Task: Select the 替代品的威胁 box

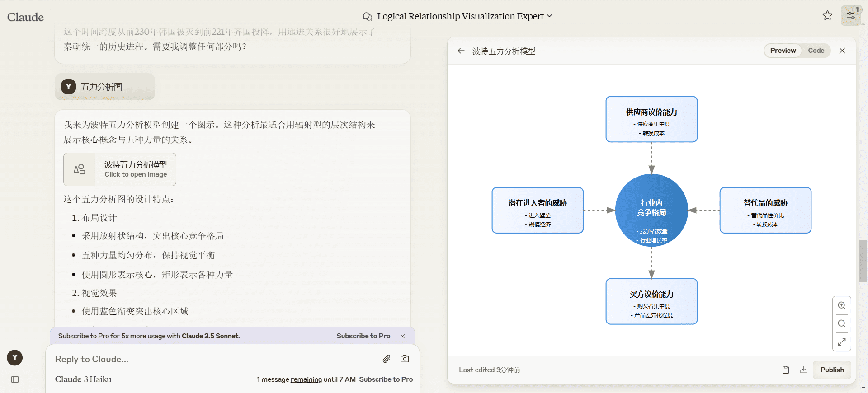Action: (x=765, y=211)
